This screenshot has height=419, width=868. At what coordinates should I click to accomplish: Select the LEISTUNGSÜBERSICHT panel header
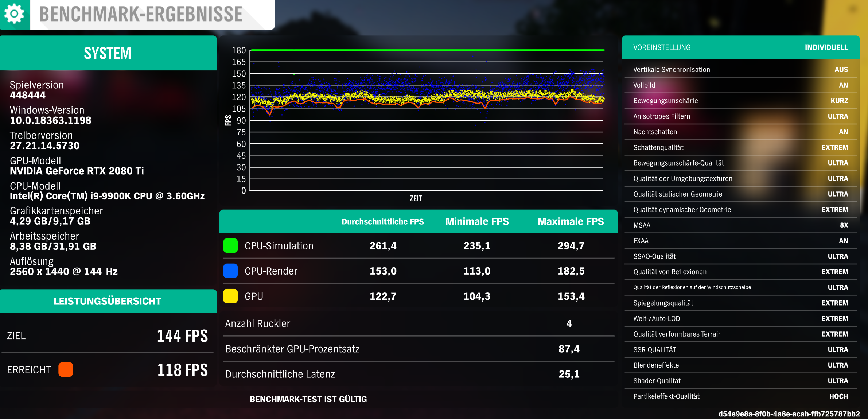pos(108,301)
